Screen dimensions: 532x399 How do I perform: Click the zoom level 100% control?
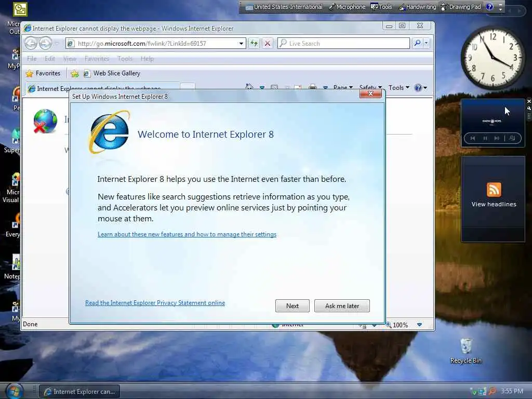pyautogui.click(x=397, y=325)
